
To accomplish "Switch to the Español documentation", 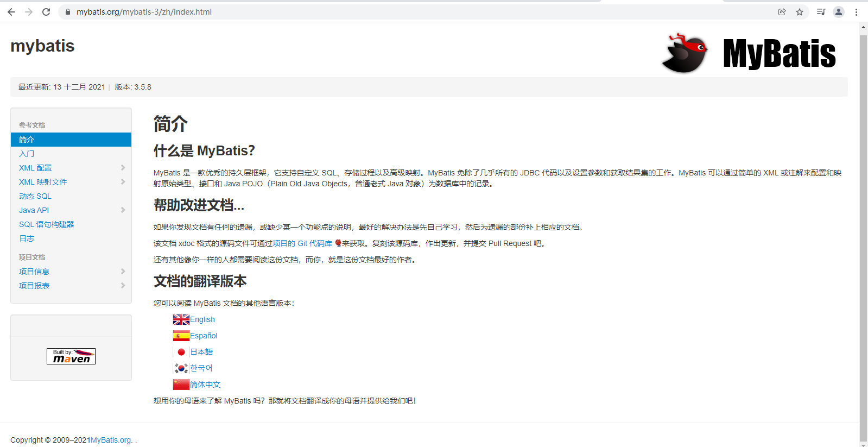I will [x=204, y=336].
